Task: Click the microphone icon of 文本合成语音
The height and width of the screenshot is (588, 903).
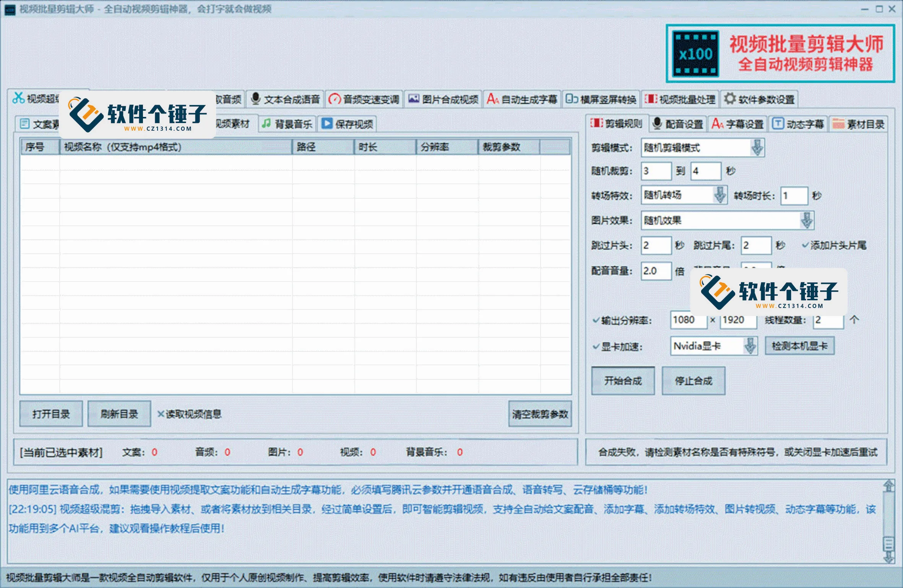Action: (x=255, y=99)
